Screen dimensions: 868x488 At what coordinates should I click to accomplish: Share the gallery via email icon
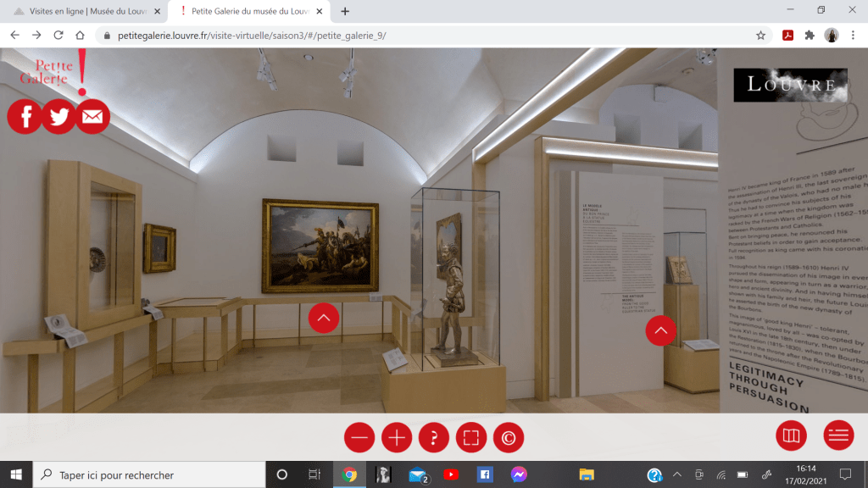(x=92, y=117)
